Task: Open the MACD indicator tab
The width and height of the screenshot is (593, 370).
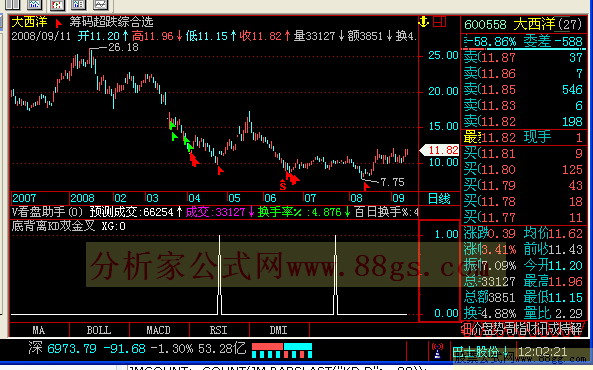Action: pyautogui.click(x=159, y=330)
